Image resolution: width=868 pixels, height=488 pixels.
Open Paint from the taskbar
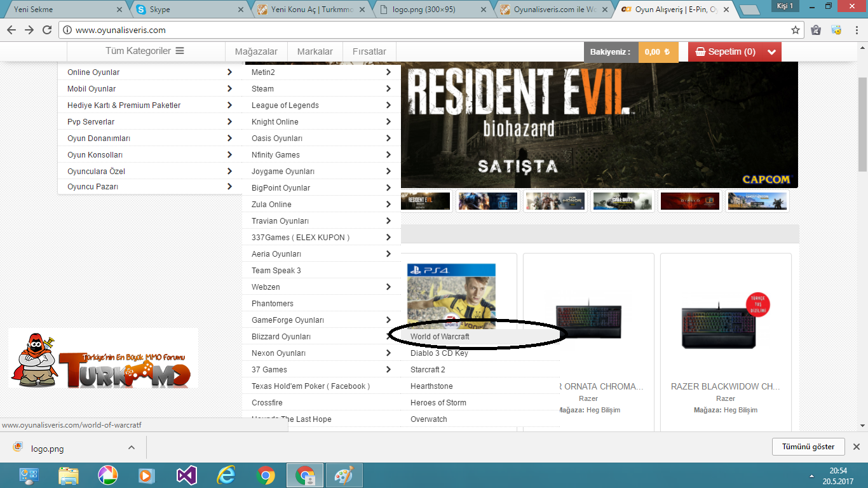point(344,475)
